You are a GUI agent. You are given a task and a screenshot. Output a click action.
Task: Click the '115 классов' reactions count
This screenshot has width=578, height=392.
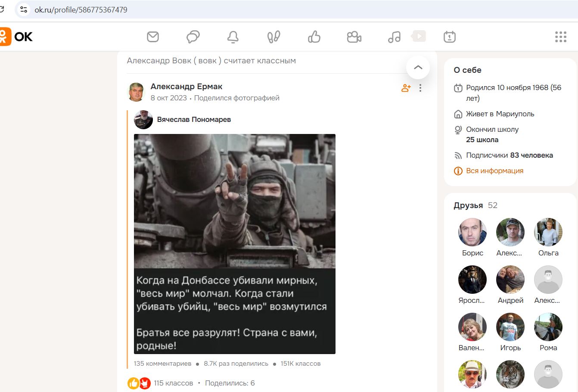click(173, 383)
